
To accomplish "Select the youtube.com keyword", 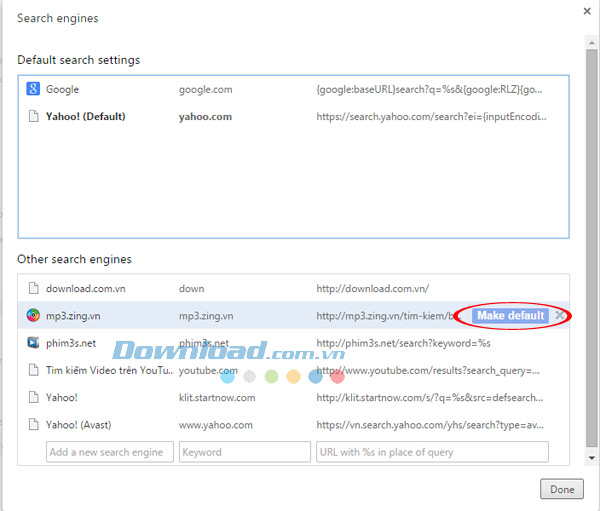I will click(x=208, y=371).
